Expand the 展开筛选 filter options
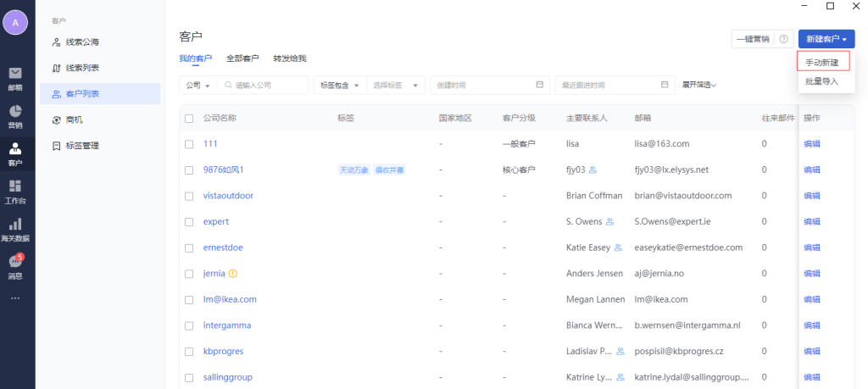This screenshot has width=868, height=389. (x=699, y=85)
